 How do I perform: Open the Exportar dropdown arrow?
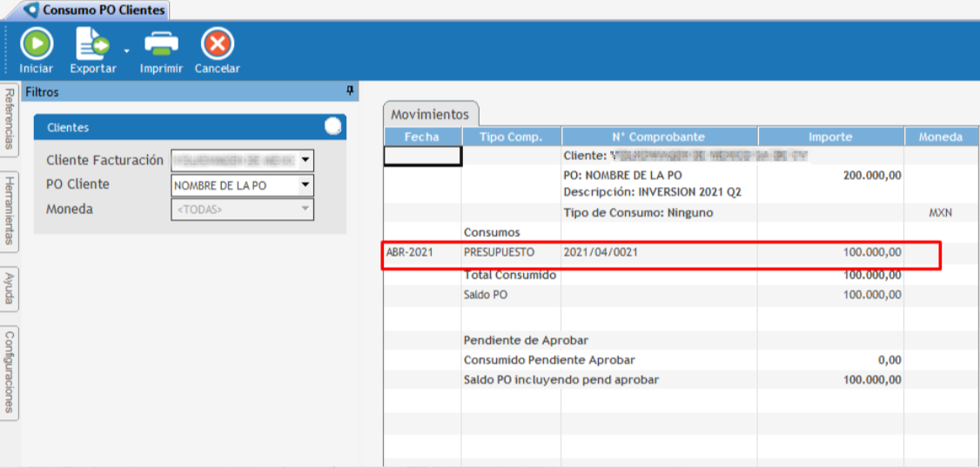(x=125, y=51)
